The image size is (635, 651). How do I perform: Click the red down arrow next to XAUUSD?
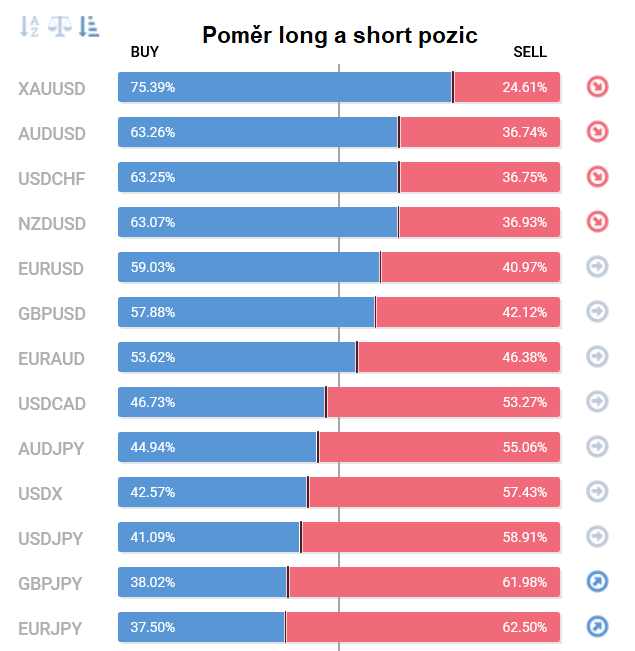(597, 87)
